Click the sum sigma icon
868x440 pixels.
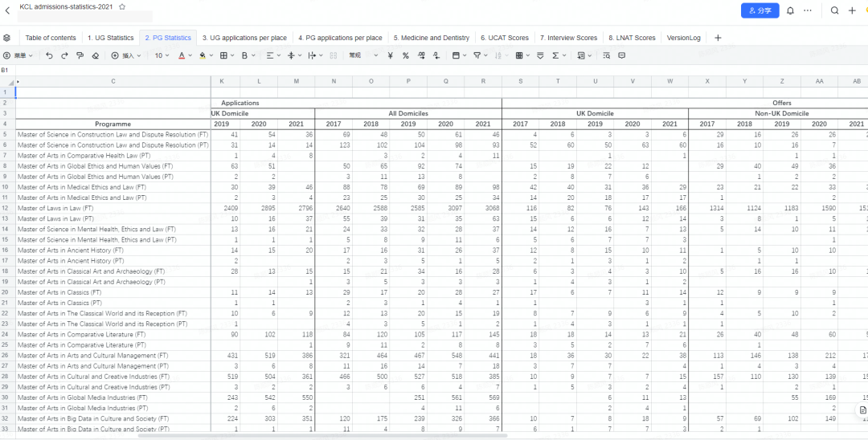coord(555,55)
